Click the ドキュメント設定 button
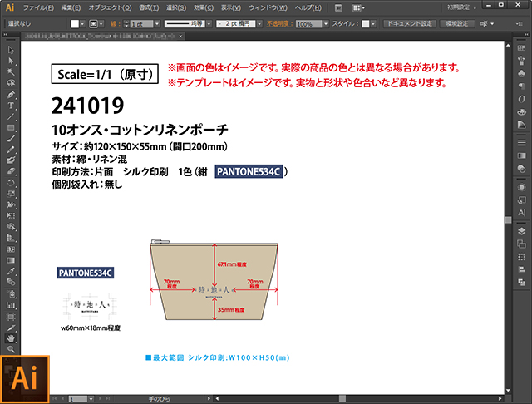The height and width of the screenshot is (404, 532). pyautogui.click(x=409, y=24)
